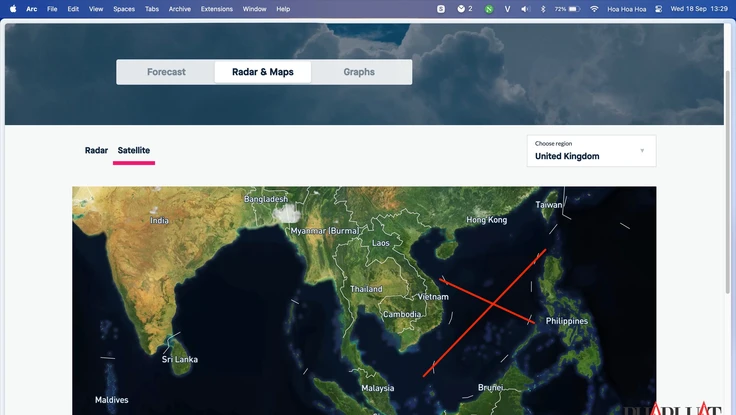This screenshot has height=415, width=736.
Task: Click the menu bar icon with badge 2
Action: coord(465,9)
